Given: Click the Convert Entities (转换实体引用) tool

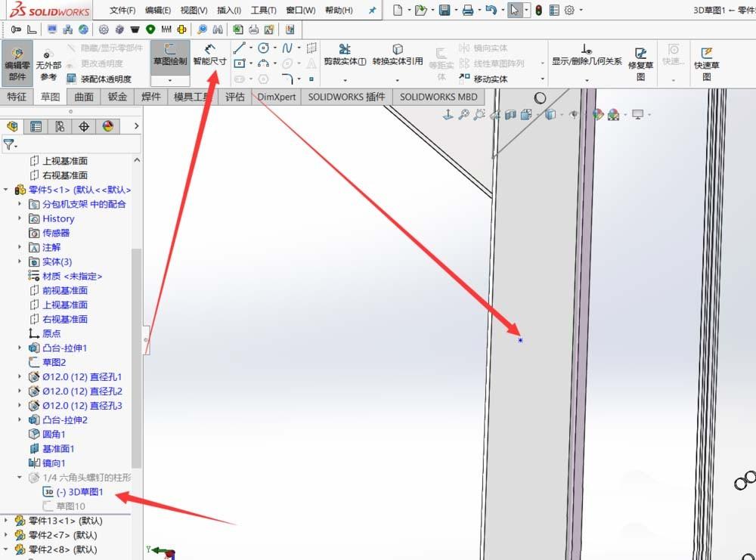Looking at the screenshot, I should point(397,60).
